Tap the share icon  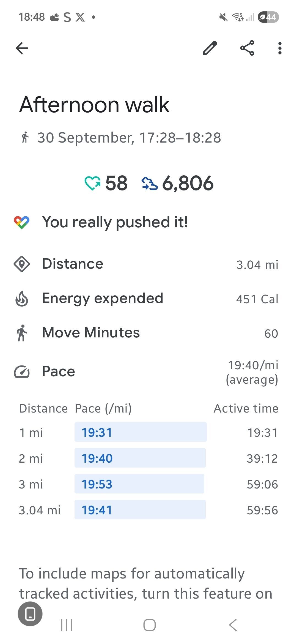point(247,48)
